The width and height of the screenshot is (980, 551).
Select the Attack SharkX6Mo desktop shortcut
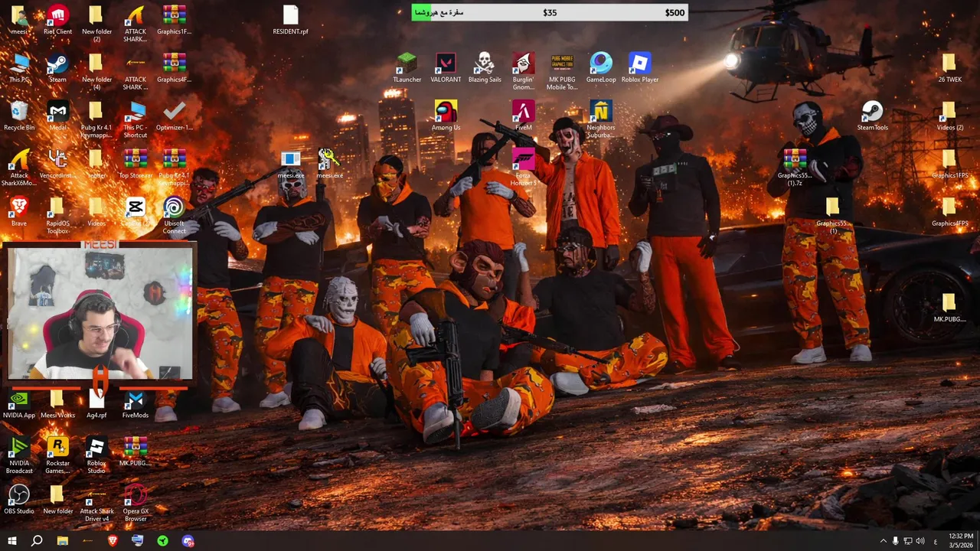[19, 168]
